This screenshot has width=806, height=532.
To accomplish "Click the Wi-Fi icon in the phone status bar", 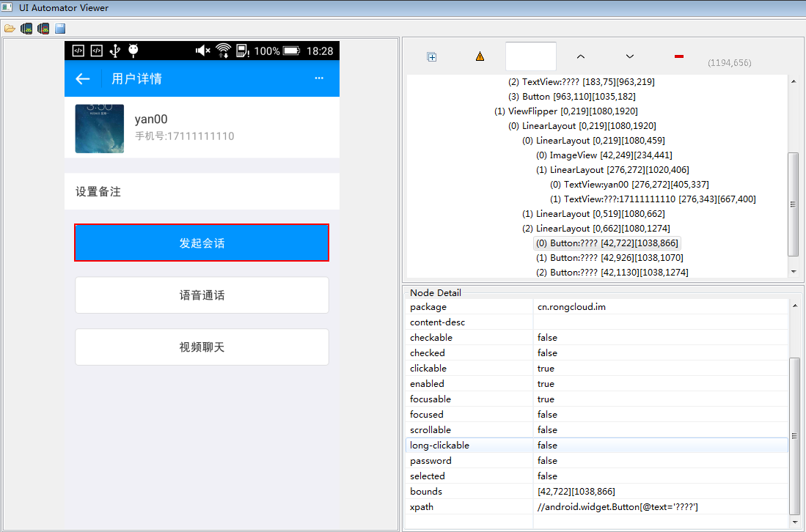I will point(223,51).
